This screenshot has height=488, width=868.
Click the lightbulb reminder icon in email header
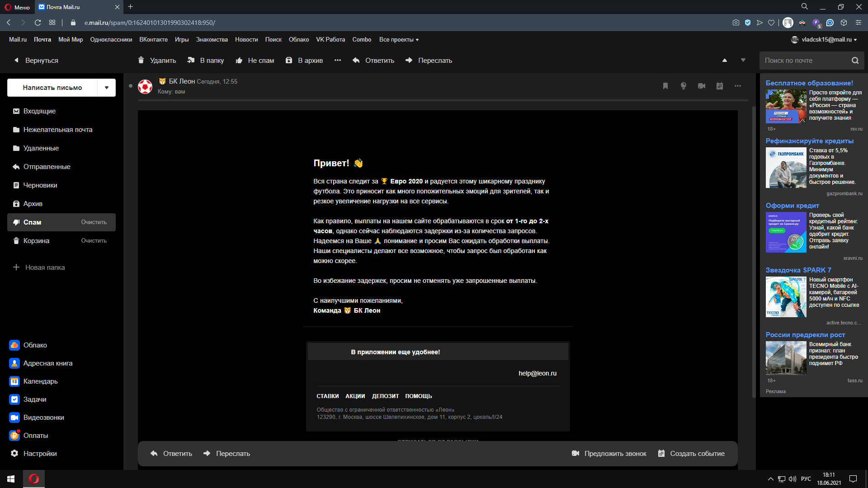[684, 86]
